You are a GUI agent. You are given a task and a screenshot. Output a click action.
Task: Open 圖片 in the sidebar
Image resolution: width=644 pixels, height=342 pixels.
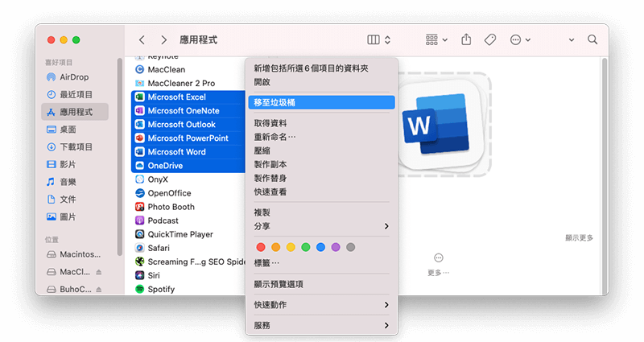pos(75,216)
